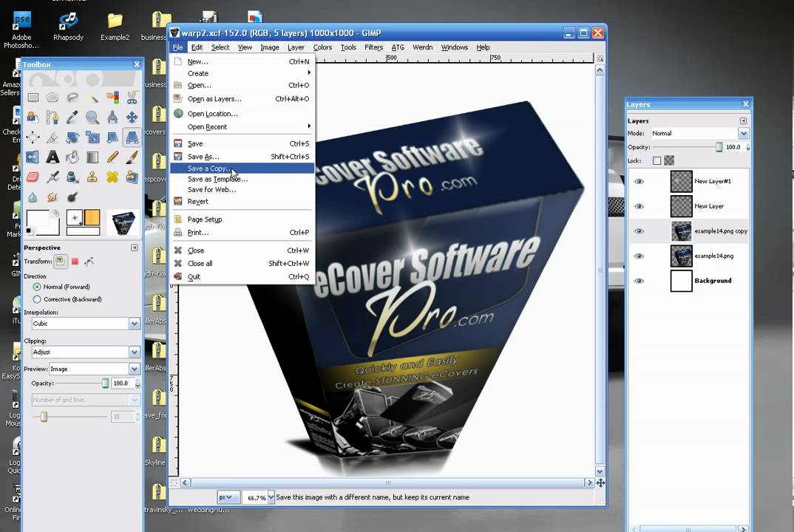The height and width of the screenshot is (532, 794).
Task: Toggle the Lock alpha channel box
Action: tap(670, 160)
